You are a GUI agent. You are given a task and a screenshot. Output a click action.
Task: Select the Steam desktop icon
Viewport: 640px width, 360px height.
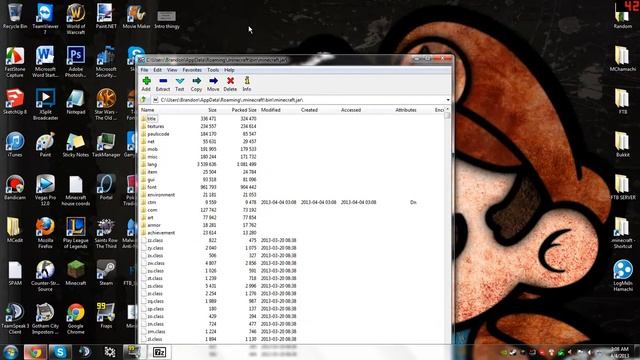point(106,273)
